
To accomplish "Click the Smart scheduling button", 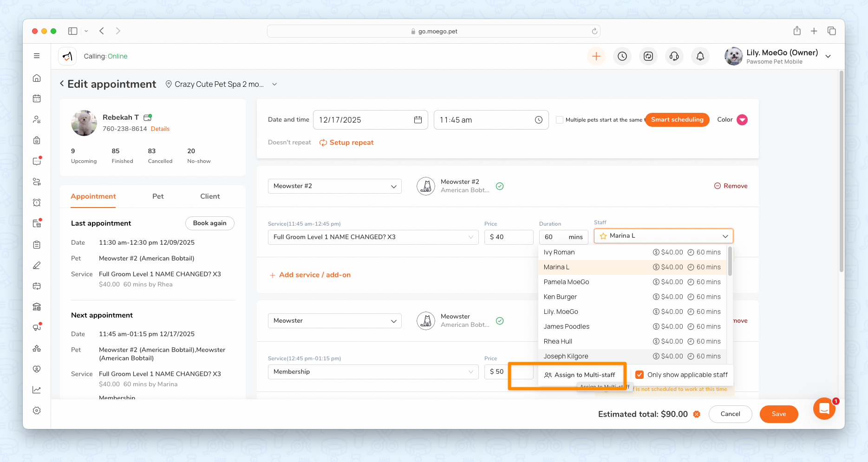I will tap(677, 120).
